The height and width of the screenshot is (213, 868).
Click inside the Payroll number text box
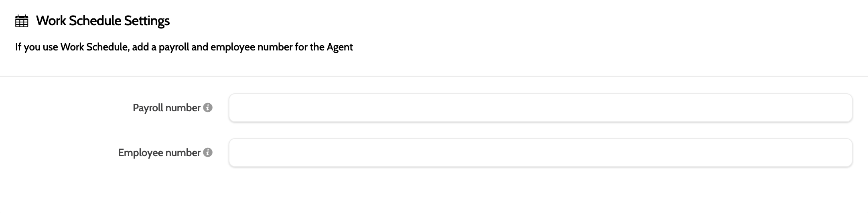[540, 108]
